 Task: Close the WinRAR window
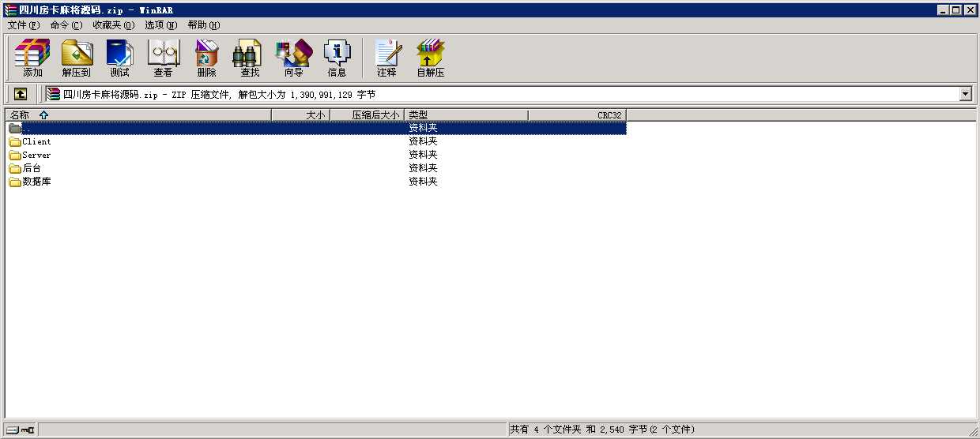point(971,9)
